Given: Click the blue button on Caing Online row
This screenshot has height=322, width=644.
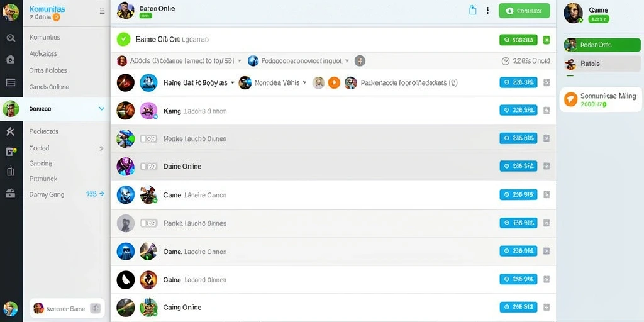Looking at the screenshot, I should pos(518,307).
